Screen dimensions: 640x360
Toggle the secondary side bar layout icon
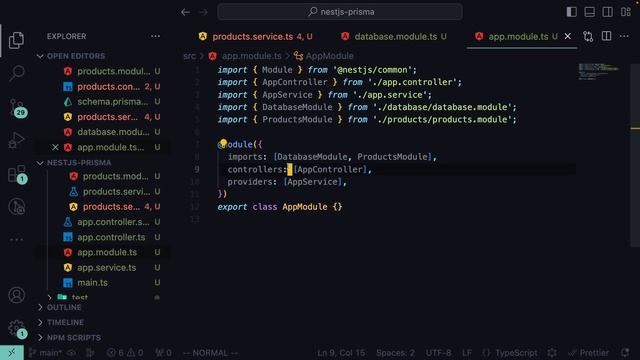click(x=607, y=12)
